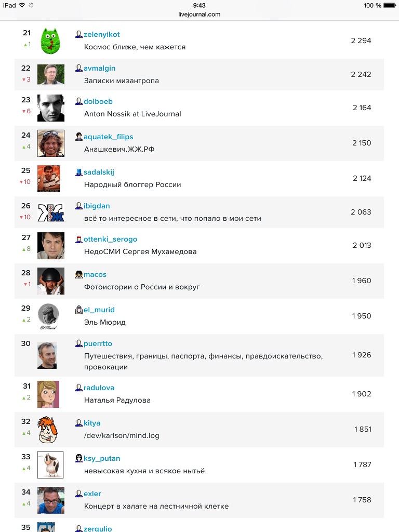
Task: Click user icon next to zelenyikot
Action: tap(79, 34)
